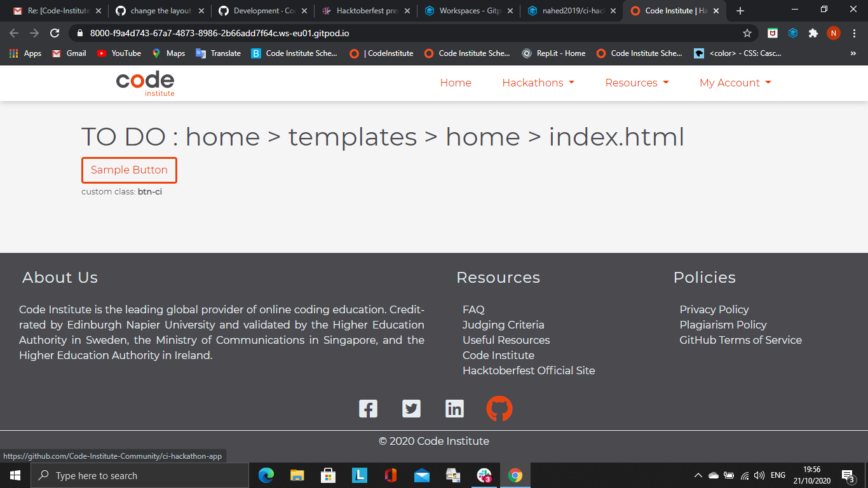Image resolution: width=868 pixels, height=488 pixels.
Task: Switch to the 'change the layout' GitHub tab
Action: [159, 11]
